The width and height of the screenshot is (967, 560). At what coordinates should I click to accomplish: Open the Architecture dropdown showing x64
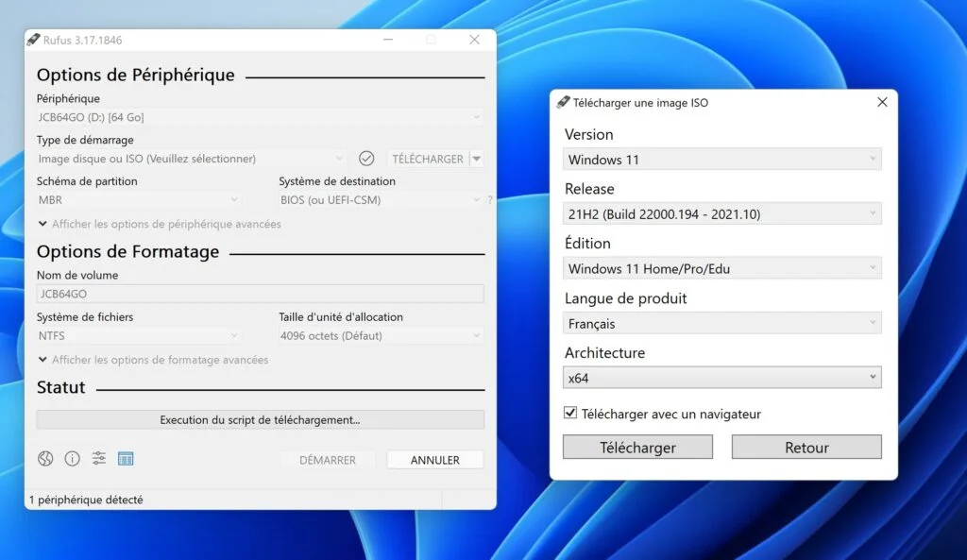(x=722, y=378)
